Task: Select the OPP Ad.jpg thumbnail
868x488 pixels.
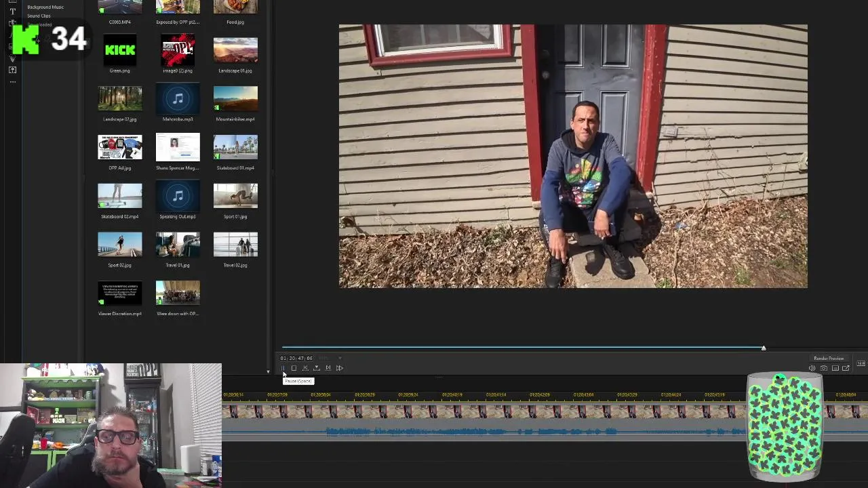Action: [x=120, y=148]
